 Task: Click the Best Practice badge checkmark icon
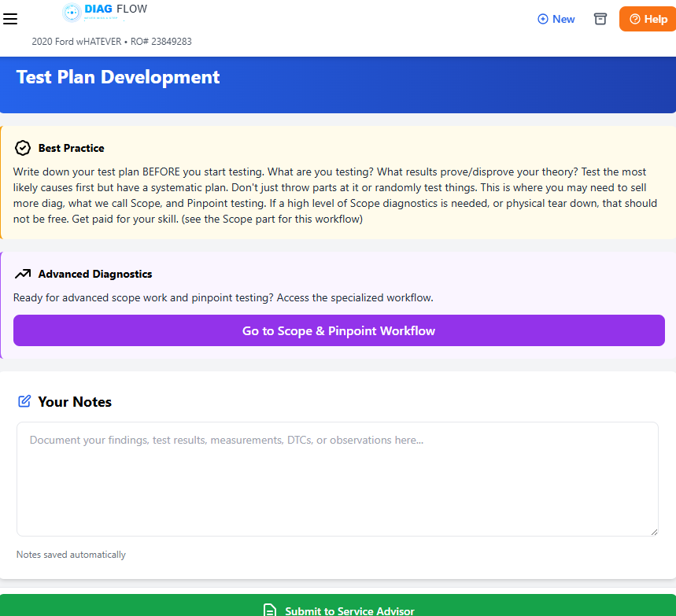[x=23, y=148]
